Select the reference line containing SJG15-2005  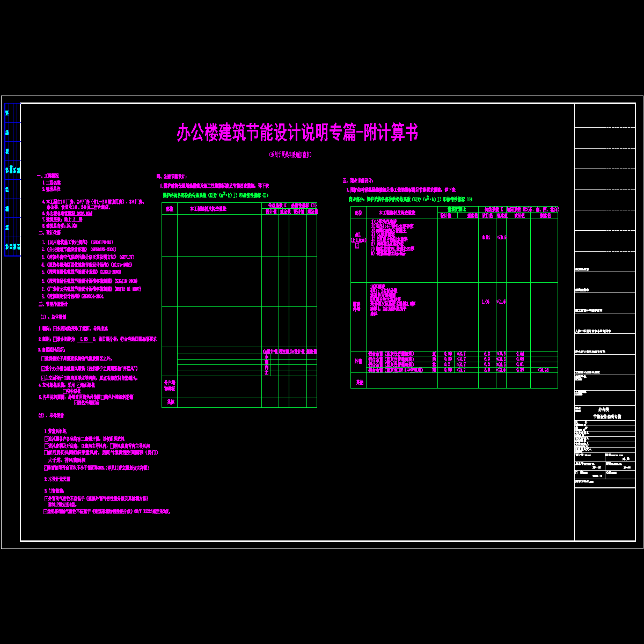click(x=90, y=281)
